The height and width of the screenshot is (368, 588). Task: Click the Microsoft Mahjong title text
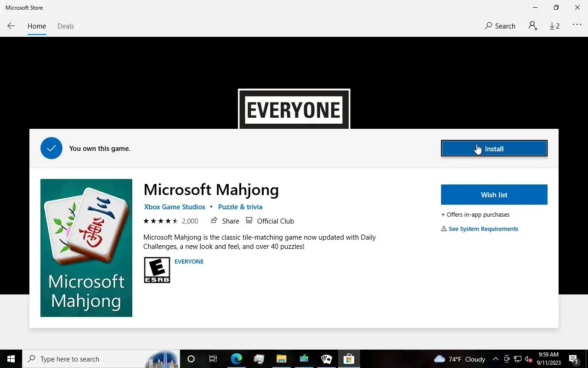point(211,190)
